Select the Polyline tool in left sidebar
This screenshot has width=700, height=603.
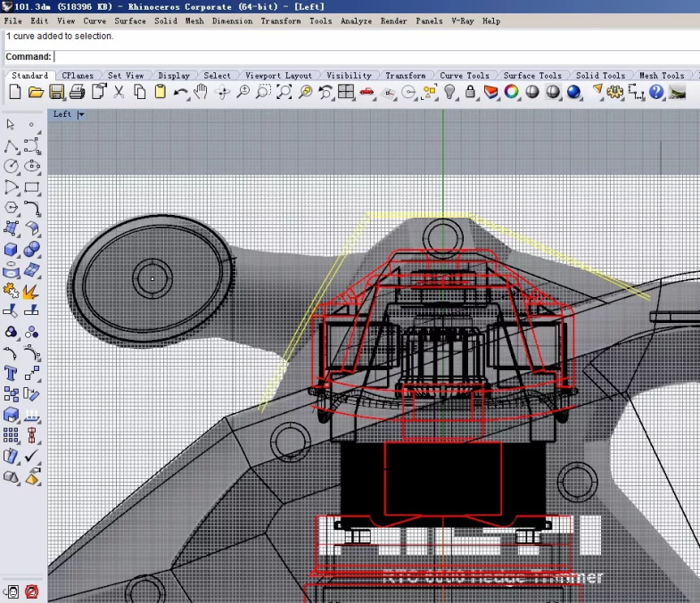pyautogui.click(x=12, y=145)
